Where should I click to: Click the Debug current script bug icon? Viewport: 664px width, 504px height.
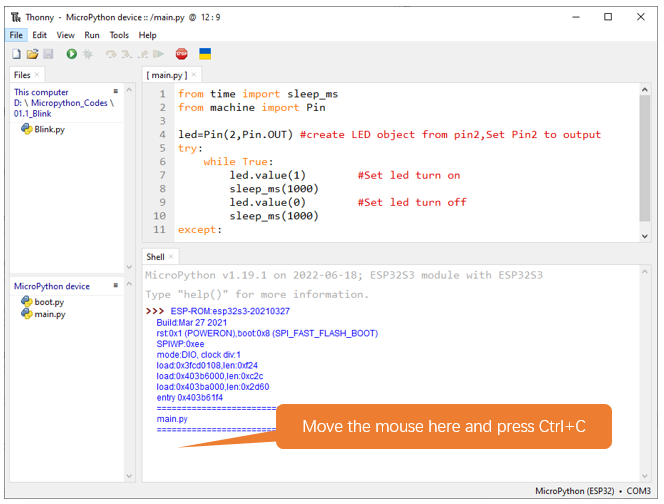(x=88, y=54)
